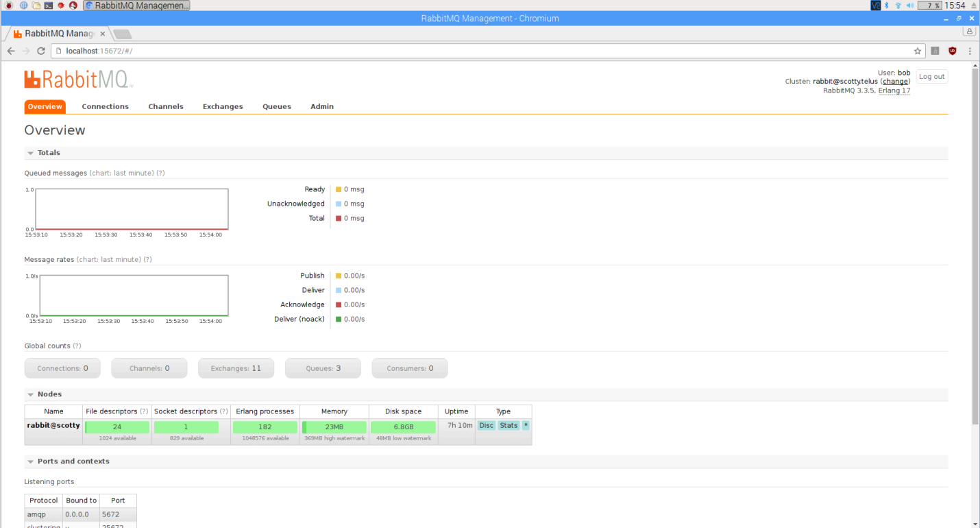Click the yellow Ready legend swatch
Screen dimensions: 980x528
point(339,189)
